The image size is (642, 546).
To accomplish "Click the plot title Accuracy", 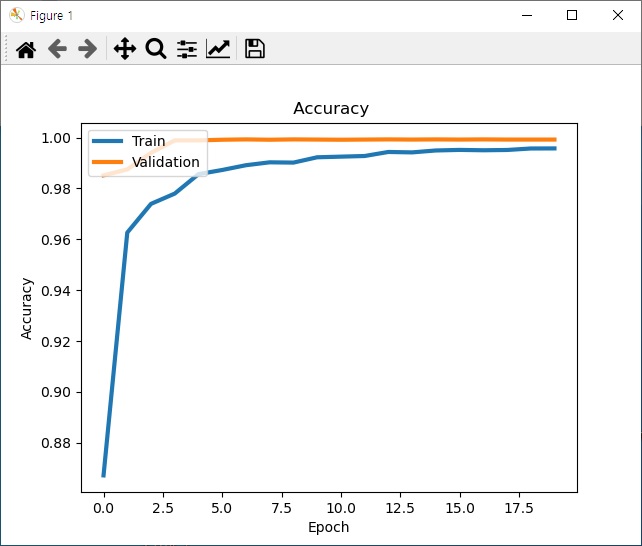I will (331, 109).
